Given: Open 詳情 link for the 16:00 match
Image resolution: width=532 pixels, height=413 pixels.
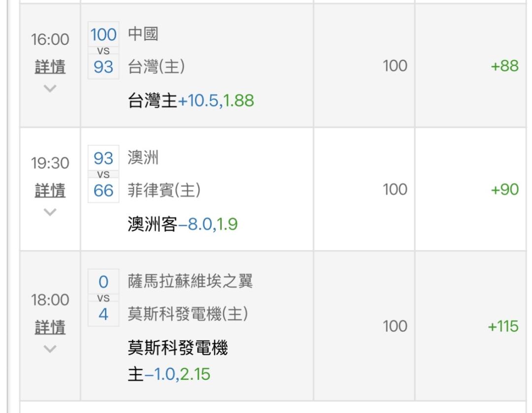Looking at the screenshot, I should point(50,67).
